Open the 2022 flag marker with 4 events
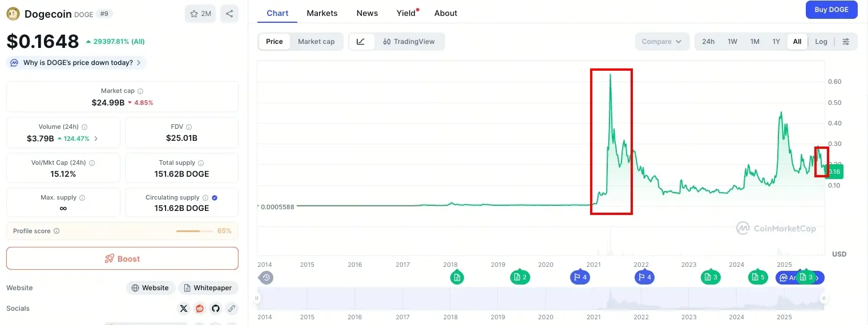 click(x=645, y=278)
